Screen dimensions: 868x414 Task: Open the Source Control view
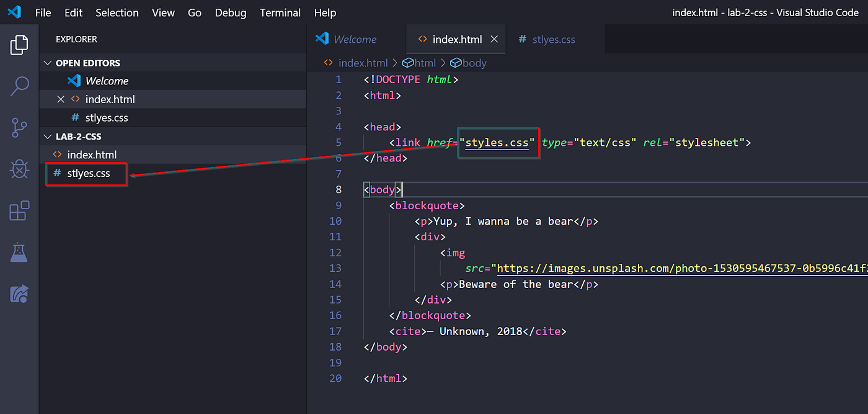point(19,128)
